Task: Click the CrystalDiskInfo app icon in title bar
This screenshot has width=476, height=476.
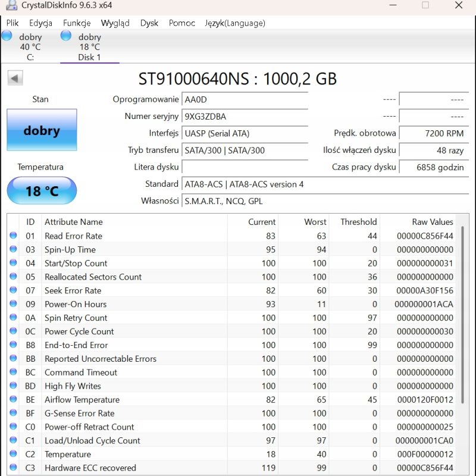Action: coord(10,5)
